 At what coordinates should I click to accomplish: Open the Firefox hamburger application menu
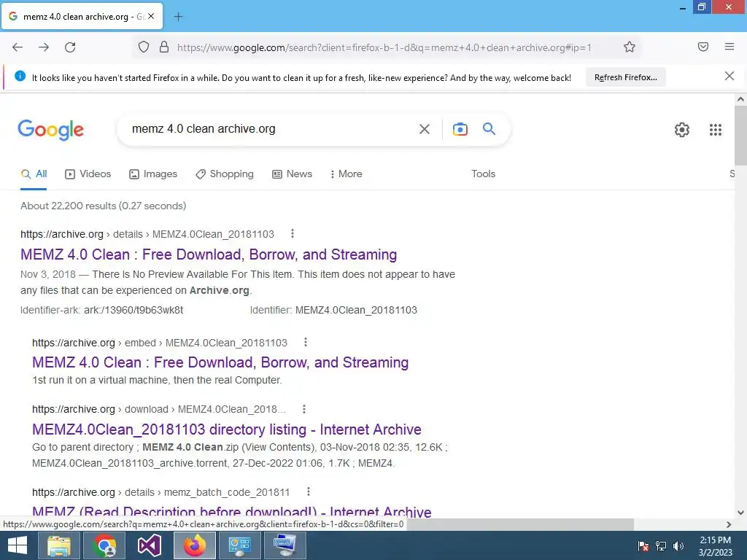[x=729, y=47]
